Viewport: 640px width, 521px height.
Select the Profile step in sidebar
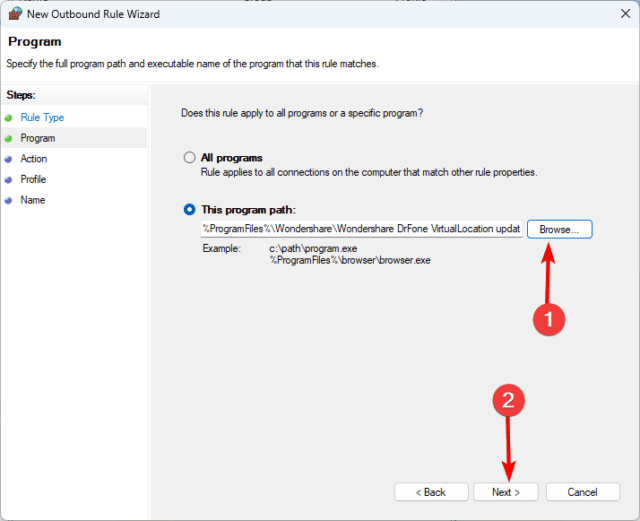33,179
